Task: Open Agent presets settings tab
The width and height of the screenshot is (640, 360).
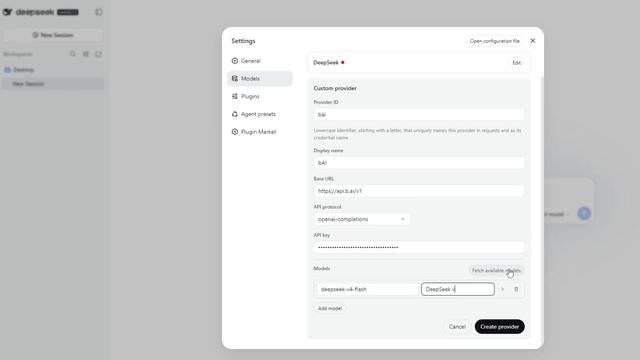Action: (260, 114)
